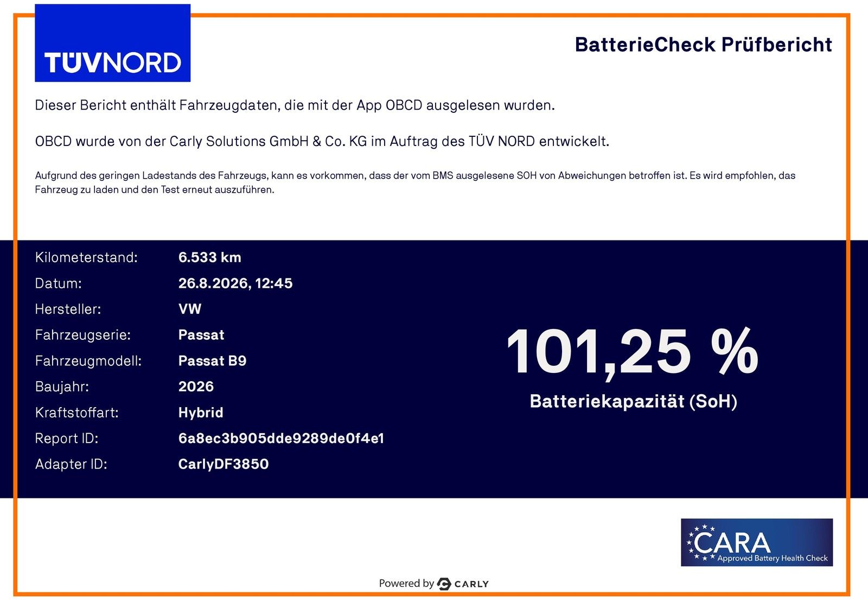868x614 pixels.
Task: Click the Carly logo in the footer
Action: pyautogui.click(x=463, y=584)
